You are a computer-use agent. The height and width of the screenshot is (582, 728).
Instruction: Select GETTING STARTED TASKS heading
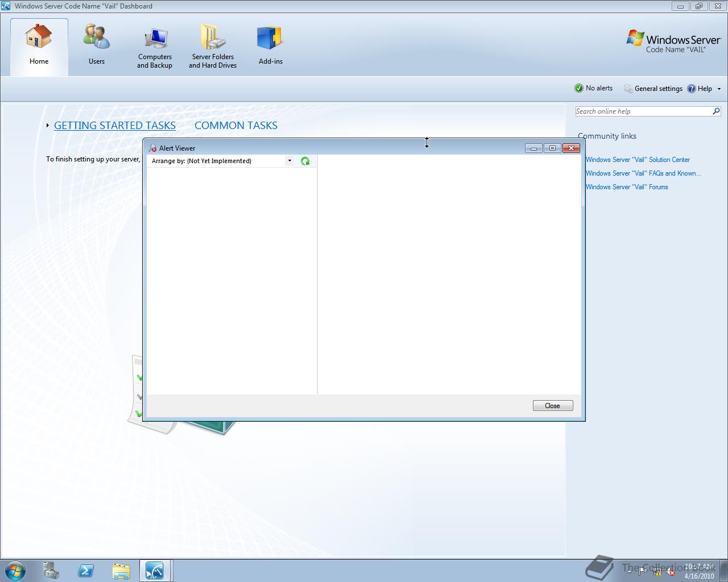click(115, 126)
